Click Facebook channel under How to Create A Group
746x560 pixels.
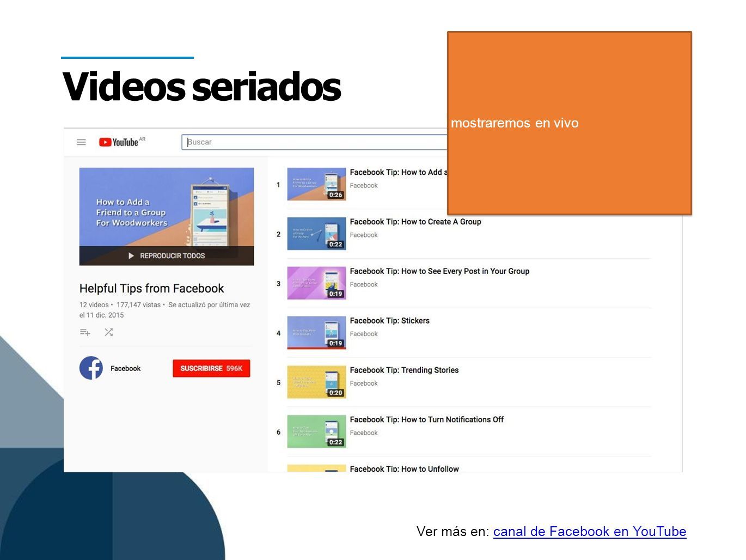(364, 235)
